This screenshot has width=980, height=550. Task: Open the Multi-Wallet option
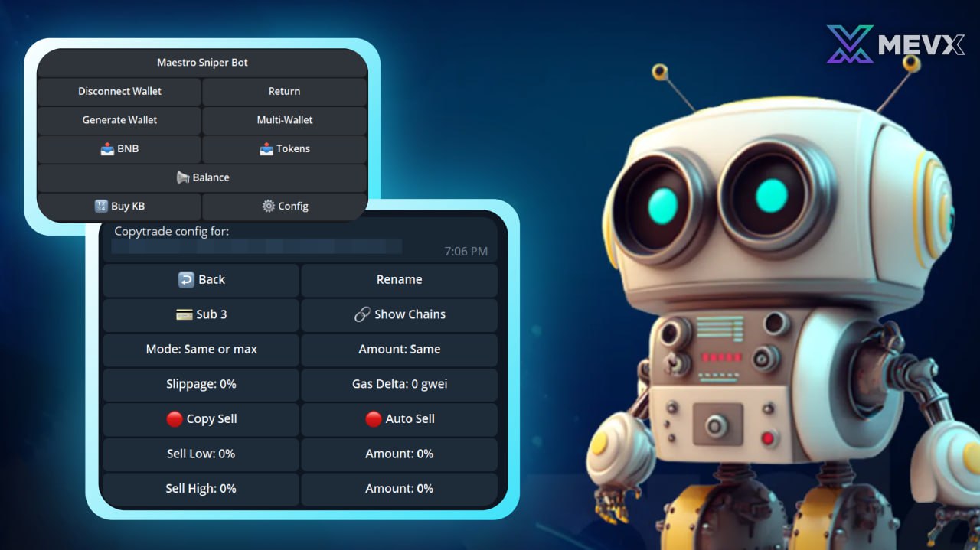(285, 120)
